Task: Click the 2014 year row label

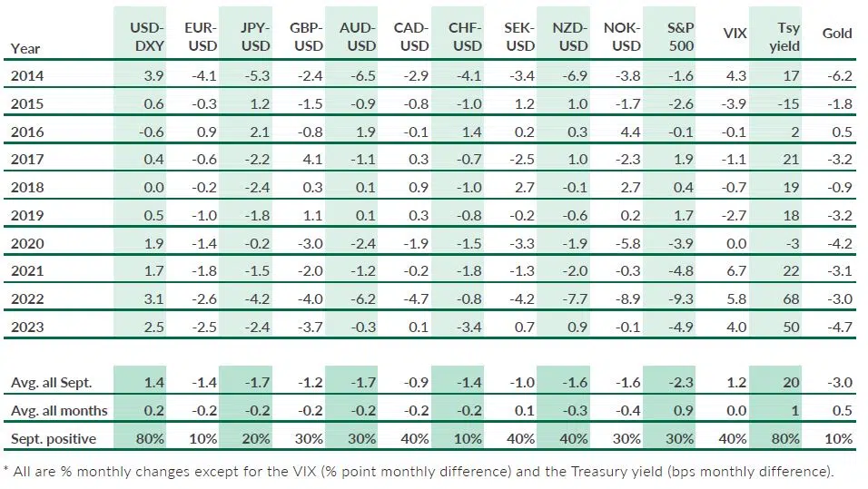Action: [x=27, y=76]
